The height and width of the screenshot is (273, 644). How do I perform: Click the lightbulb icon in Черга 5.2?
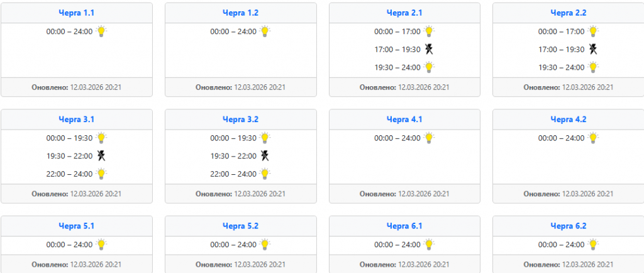pos(265,244)
